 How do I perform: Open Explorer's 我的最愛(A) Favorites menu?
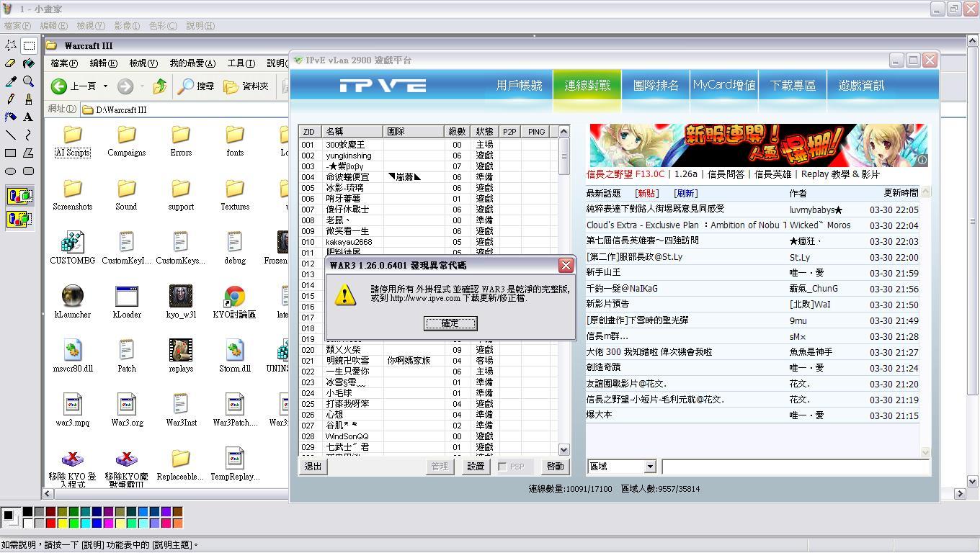192,63
